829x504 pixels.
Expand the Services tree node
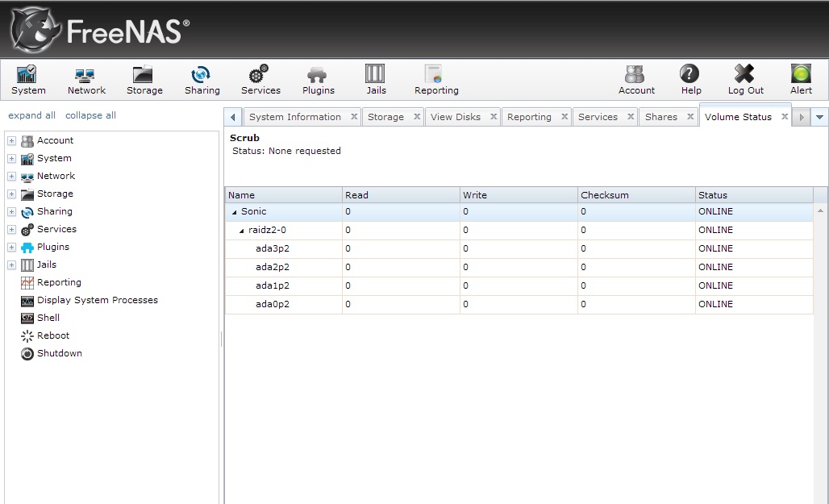(x=11, y=230)
